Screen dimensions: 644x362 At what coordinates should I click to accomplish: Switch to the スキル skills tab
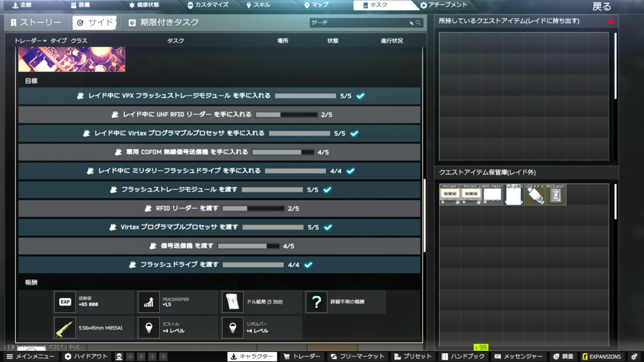(258, 5)
